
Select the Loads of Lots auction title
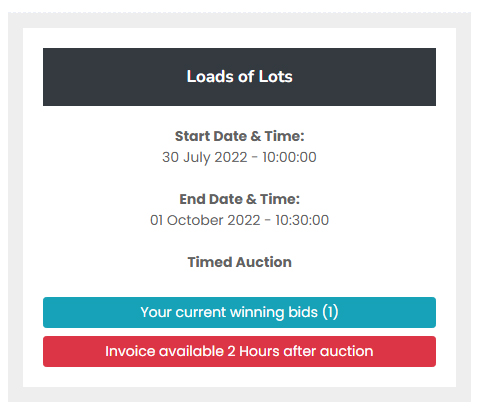click(x=239, y=76)
